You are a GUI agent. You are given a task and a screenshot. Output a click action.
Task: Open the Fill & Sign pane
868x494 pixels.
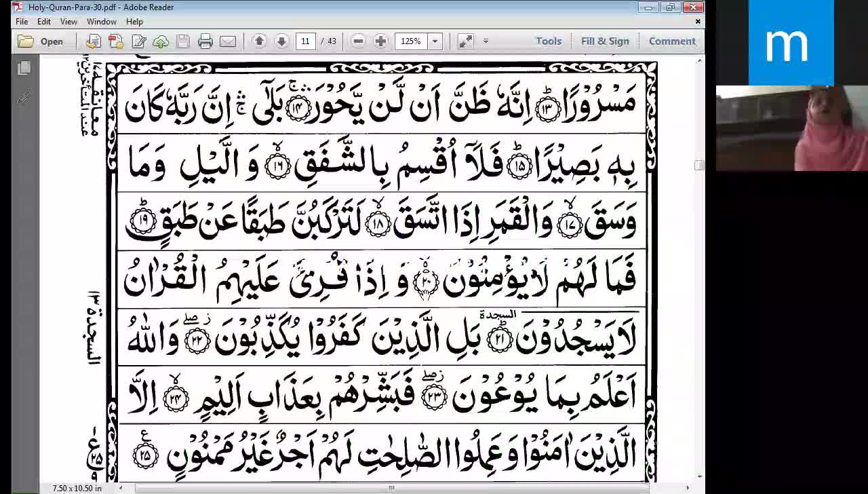[605, 41]
